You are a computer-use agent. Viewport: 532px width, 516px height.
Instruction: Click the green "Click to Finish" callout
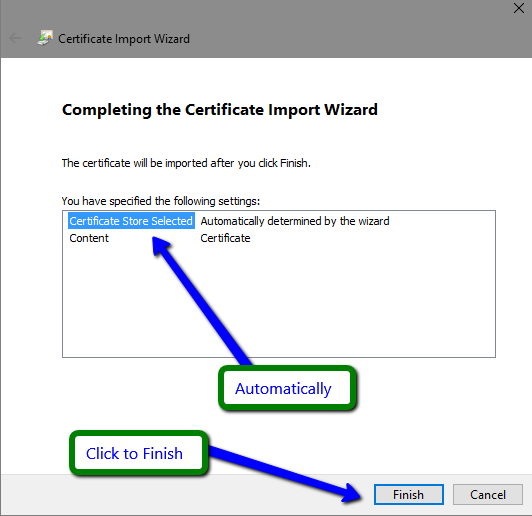(x=138, y=453)
